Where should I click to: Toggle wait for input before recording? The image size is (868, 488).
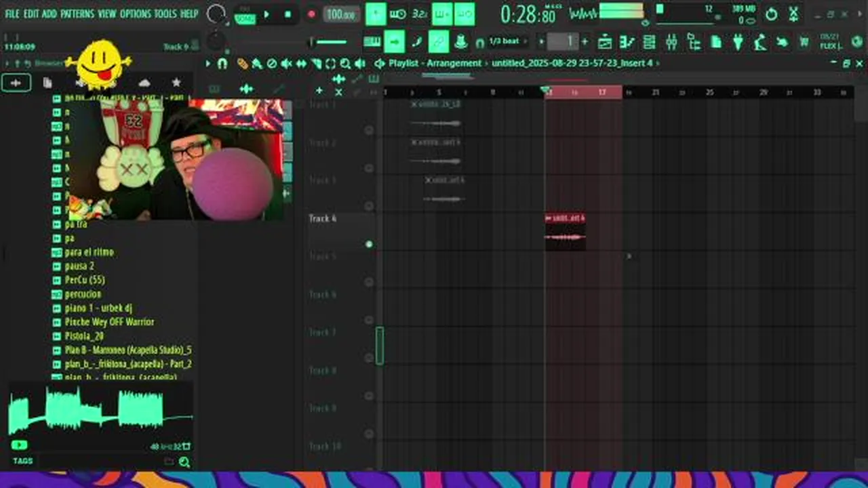tap(398, 14)
